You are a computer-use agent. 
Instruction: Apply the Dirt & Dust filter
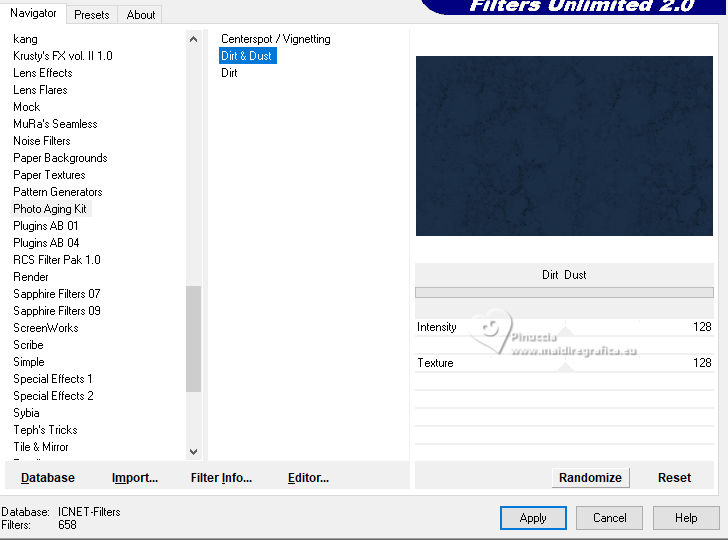[x=533, y=518]
